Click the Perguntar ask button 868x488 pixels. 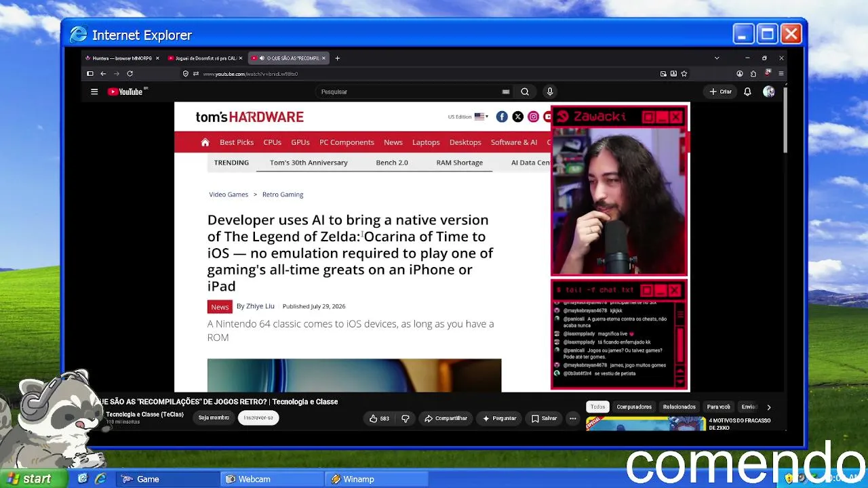pyautogui.click(x=499, y=418)
